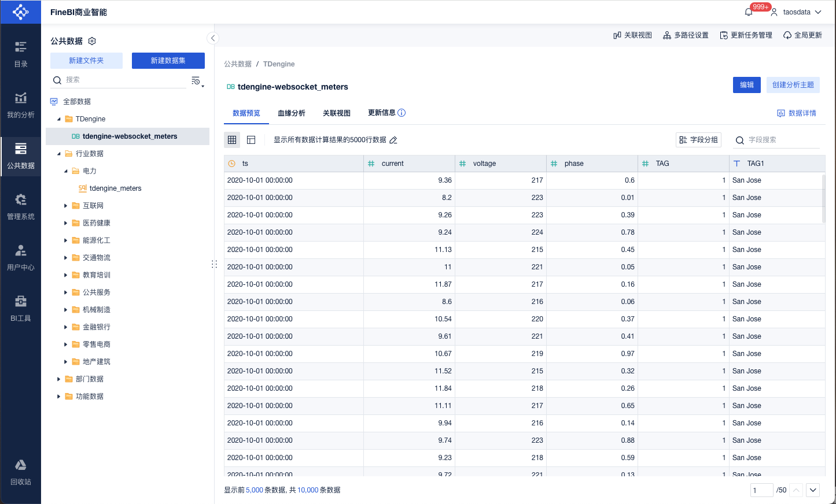Expand the 互联网 folder
This screenshot has height=504, width=836.
point(65,206)
